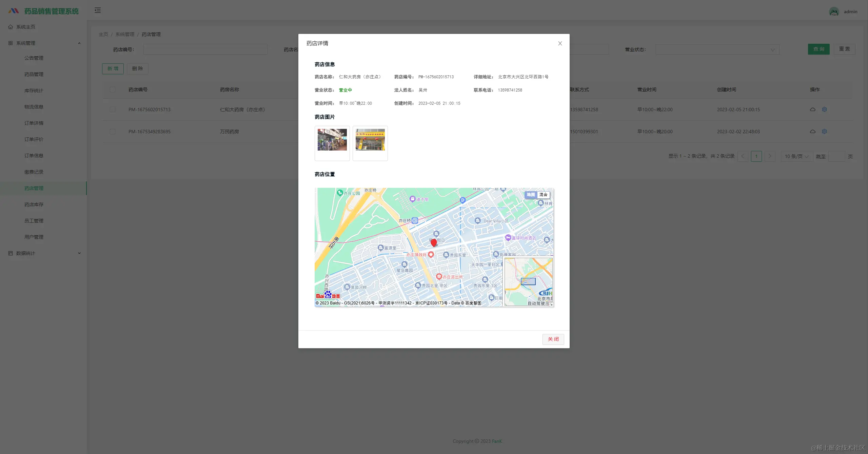Click the red location marker on map
The image size is (868, 454).
point(433,242)
